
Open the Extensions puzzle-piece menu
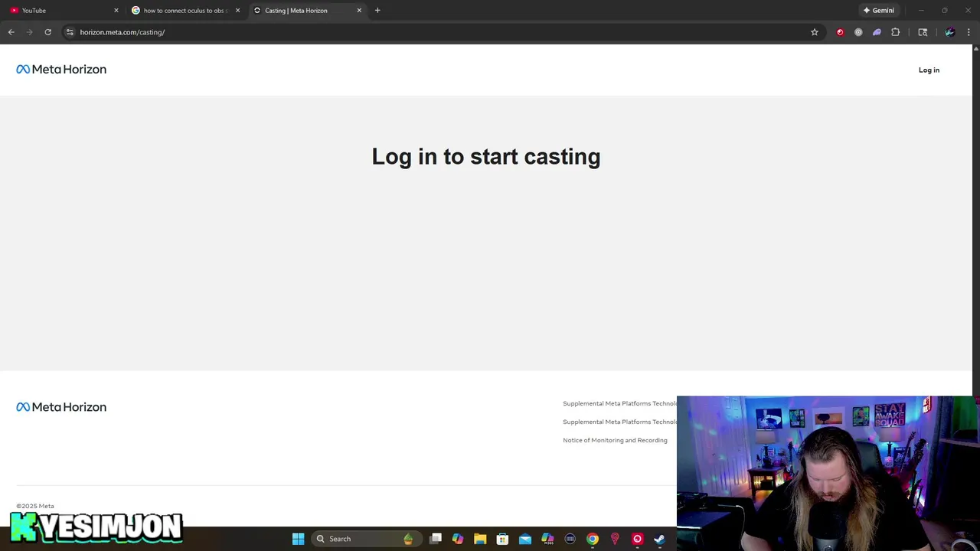[895, 32]
